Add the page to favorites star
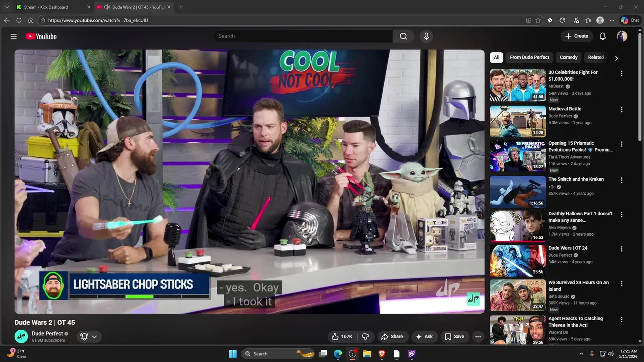Image resolution: width=644 pixels, height=362 pixels. point(538,20)
